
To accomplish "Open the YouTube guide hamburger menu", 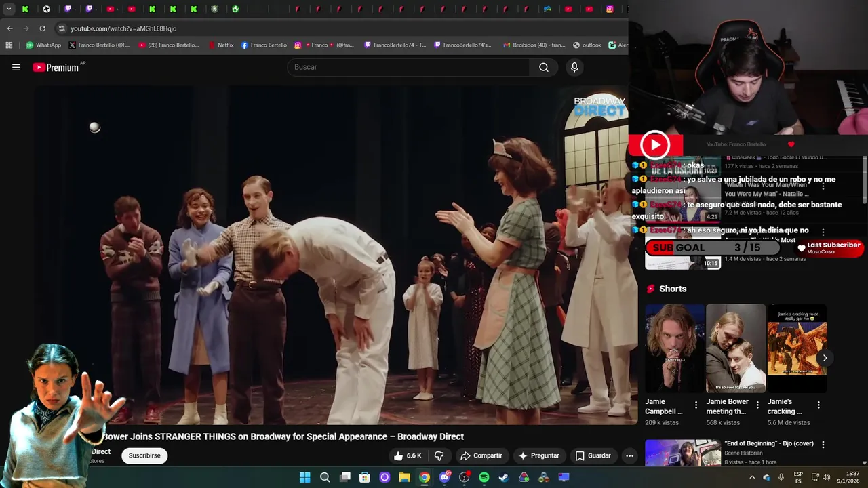I will point(16,67).
